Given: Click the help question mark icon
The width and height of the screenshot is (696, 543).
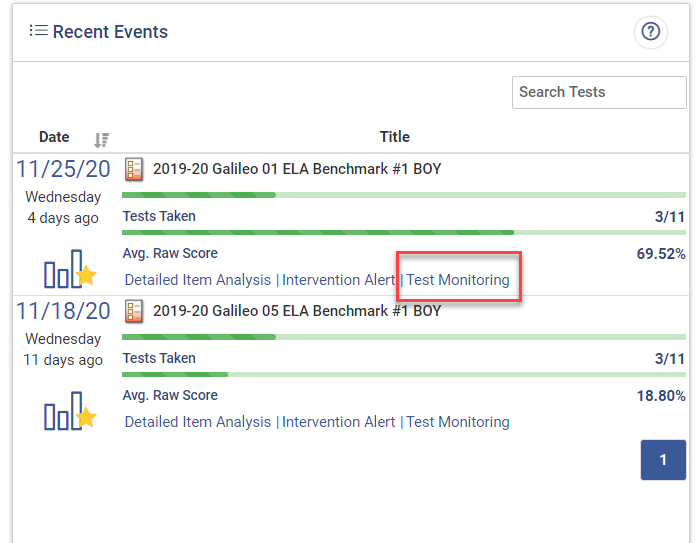Looking at the screenshot, I should [651, 32].
